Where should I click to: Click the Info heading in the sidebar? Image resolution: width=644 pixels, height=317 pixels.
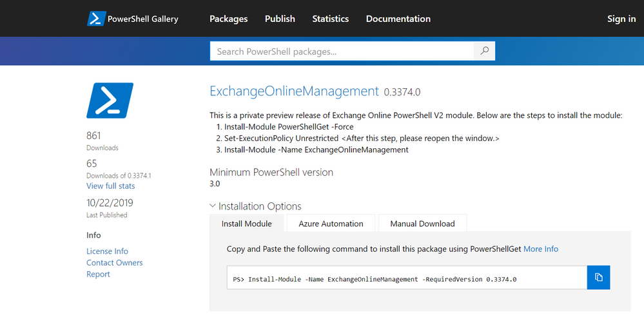click(93, 235)
